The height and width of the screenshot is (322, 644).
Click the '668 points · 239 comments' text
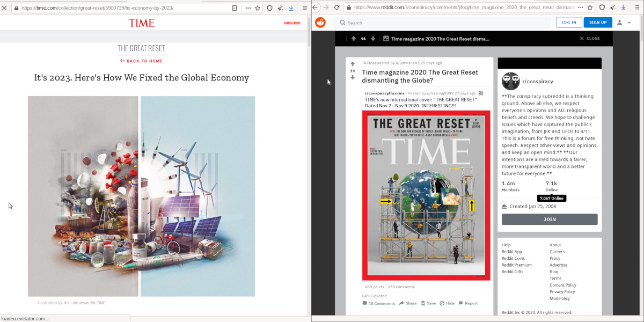[390, 287]
